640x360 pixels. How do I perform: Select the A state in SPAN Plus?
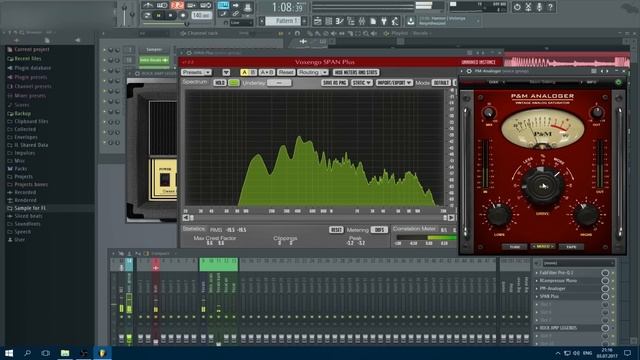244,72
